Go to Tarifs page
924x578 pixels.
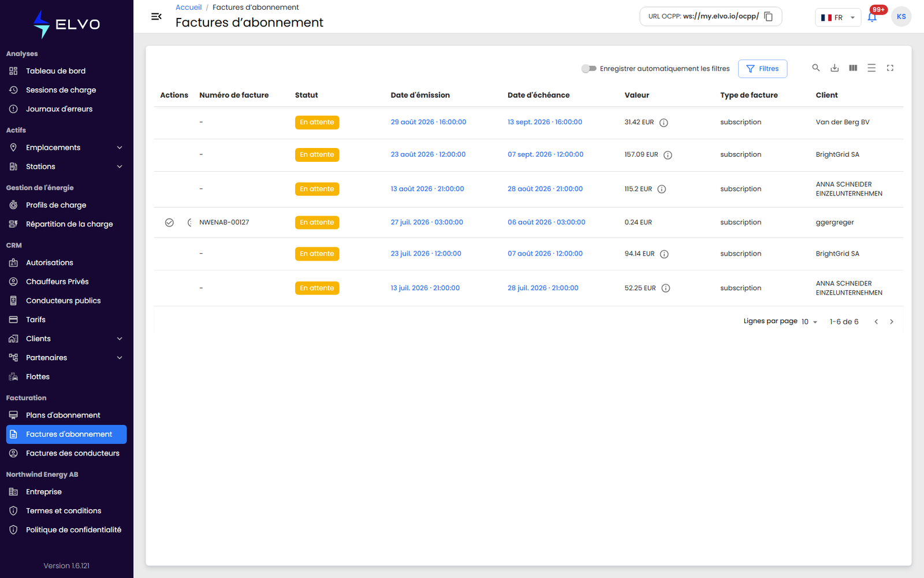pos(66,320)
